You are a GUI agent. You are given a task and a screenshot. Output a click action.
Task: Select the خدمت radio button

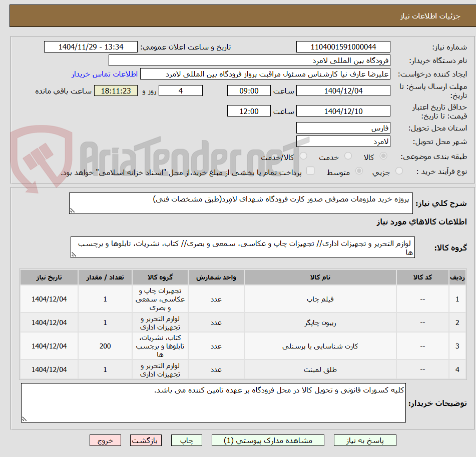click(x=348, y=156)
